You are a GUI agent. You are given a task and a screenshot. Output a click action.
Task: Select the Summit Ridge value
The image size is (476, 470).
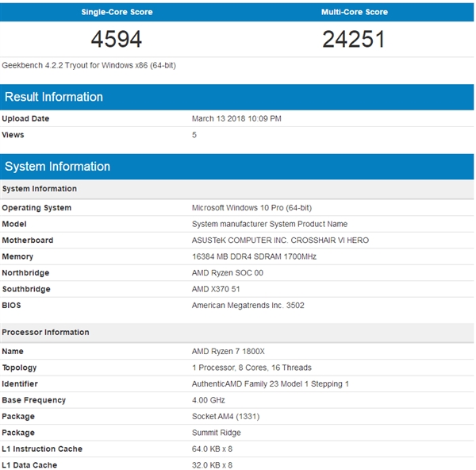216,433
